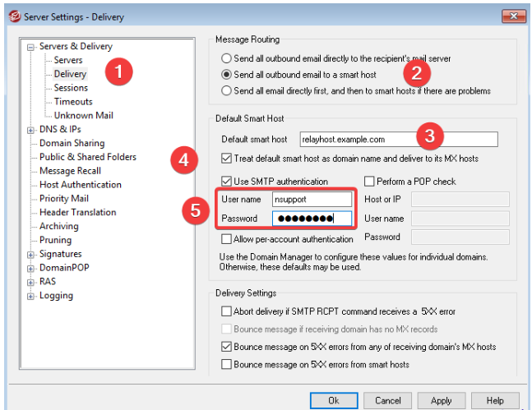Select send directly to recipient's mail server
The width and height of the screenshot is (532, 410).
pos(226,58)
